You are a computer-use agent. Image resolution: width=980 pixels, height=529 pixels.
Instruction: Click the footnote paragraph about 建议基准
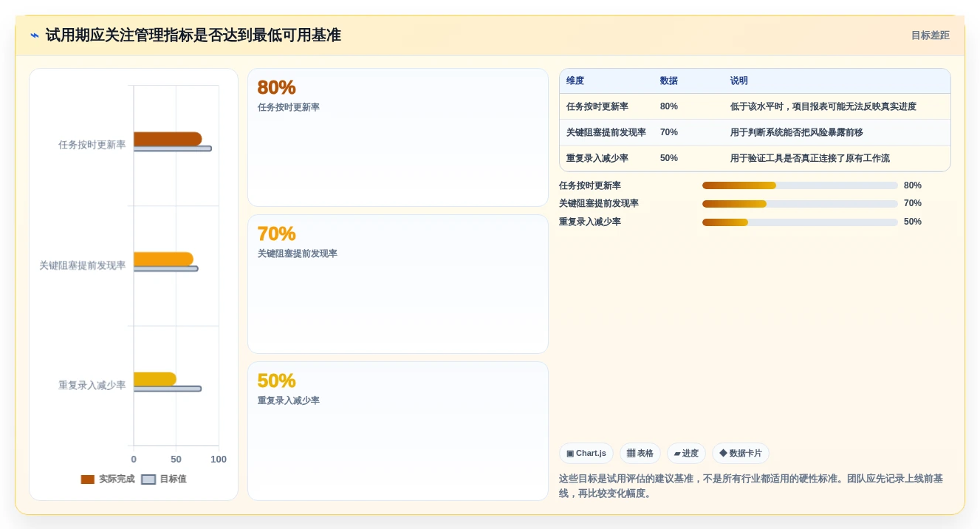pos(752,486)
